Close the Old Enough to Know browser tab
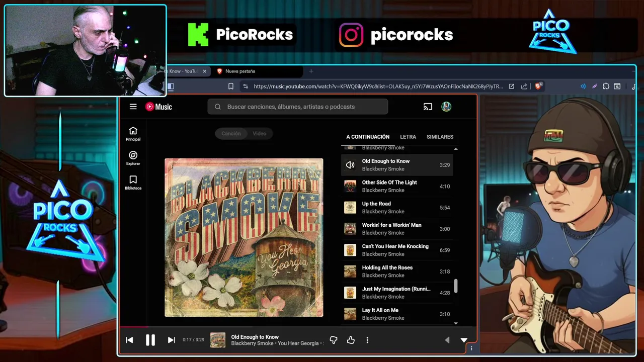The height and width of the screenshot is (362, 644). [x=204, y=71]
